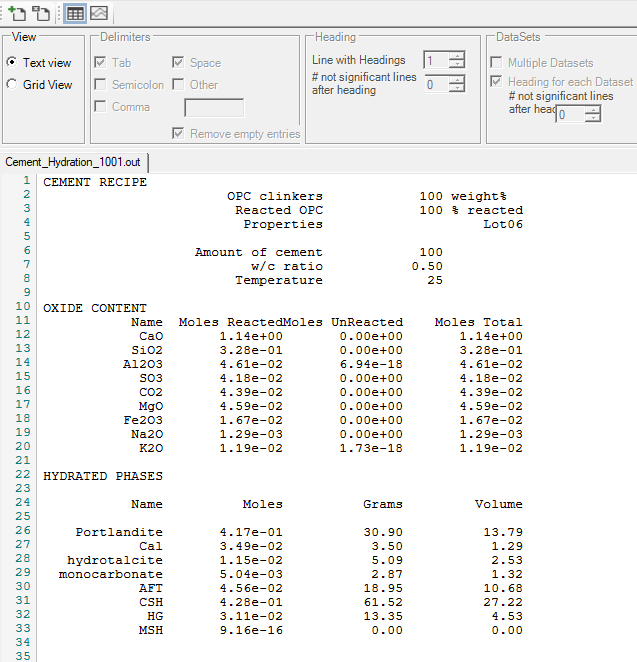
Task: Click the DataSets not significant lines spinner
Action: point(593,115)
